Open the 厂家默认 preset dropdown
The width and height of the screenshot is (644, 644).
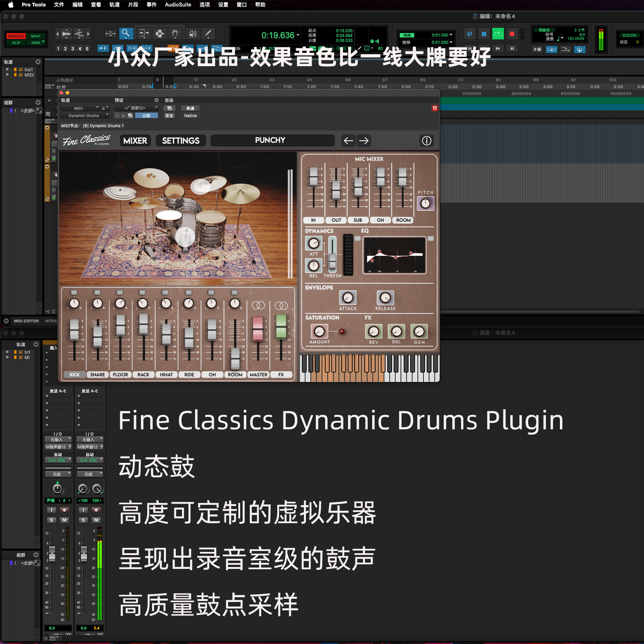[136, 108]
